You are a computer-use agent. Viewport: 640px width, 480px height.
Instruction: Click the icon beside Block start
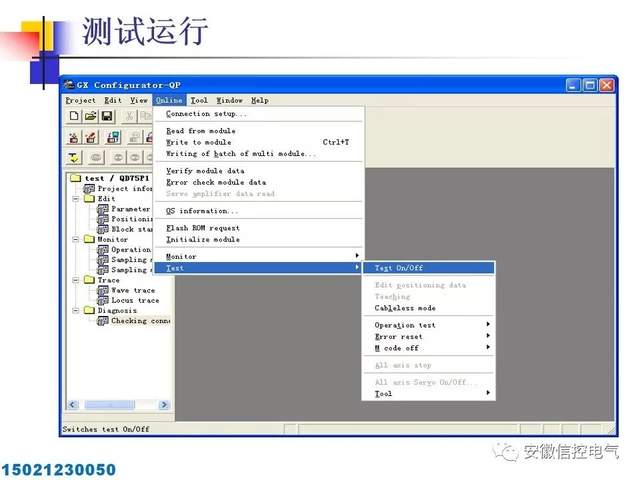102,229
